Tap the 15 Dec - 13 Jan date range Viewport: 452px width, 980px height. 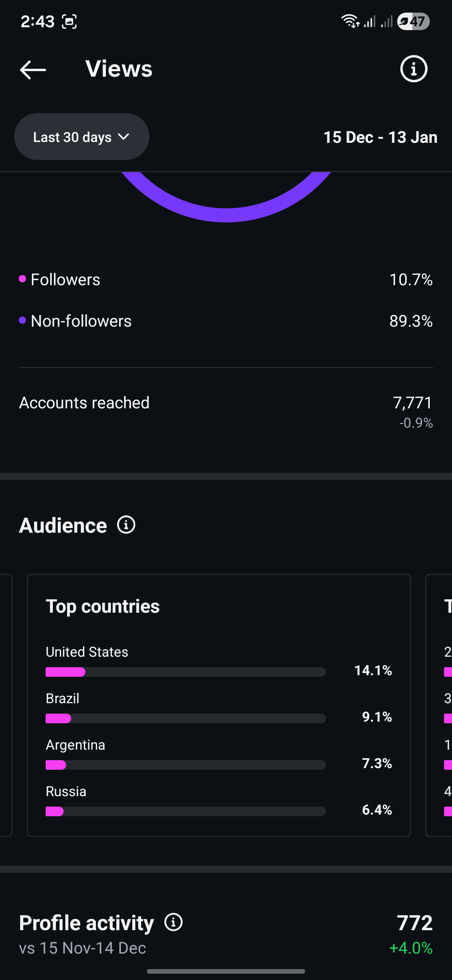[x=380, y=137]
